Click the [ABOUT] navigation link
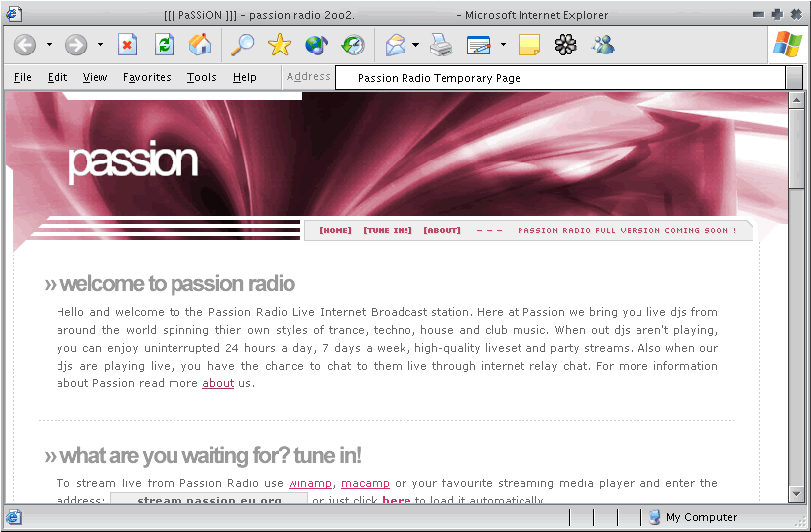This screenshot has height=532, width=811. (x=442, y=230)
